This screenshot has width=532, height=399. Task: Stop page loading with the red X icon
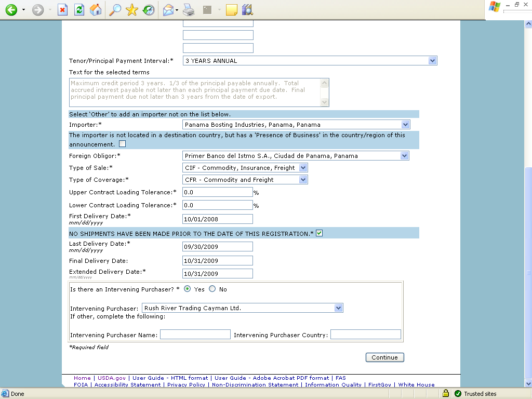click(x=62, y=10)
